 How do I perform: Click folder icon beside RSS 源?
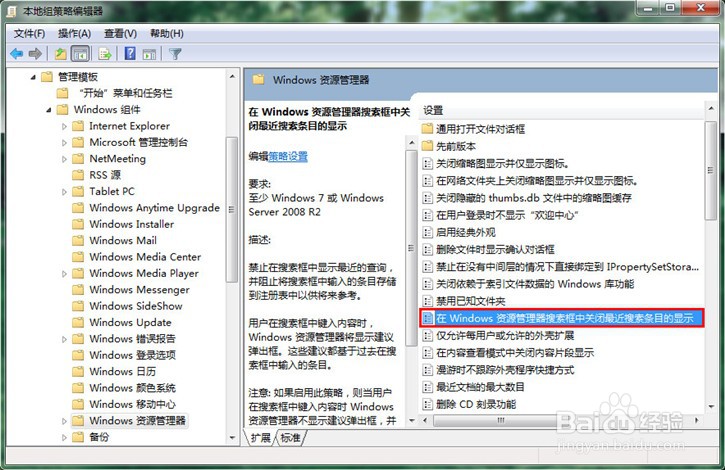click(x=78, y=175)
